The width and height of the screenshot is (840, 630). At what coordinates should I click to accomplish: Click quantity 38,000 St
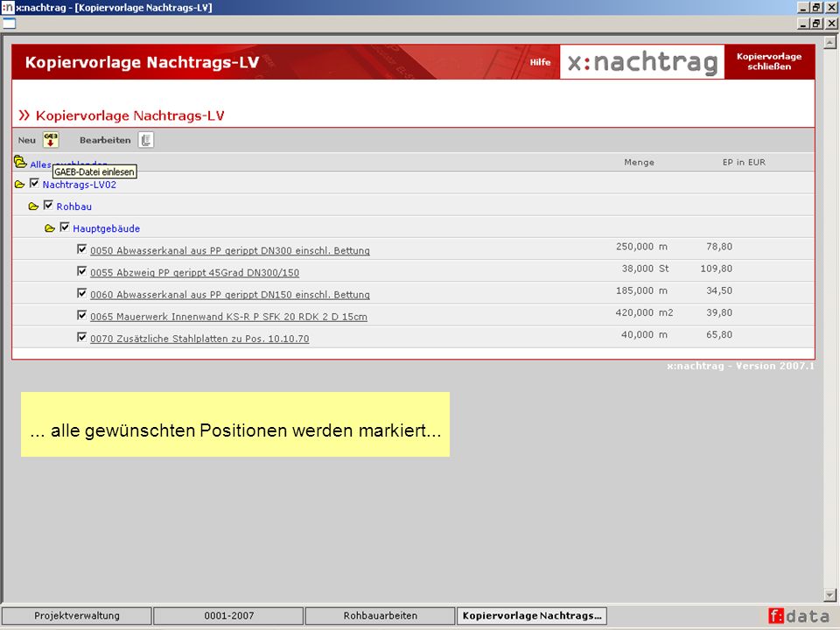645,269
